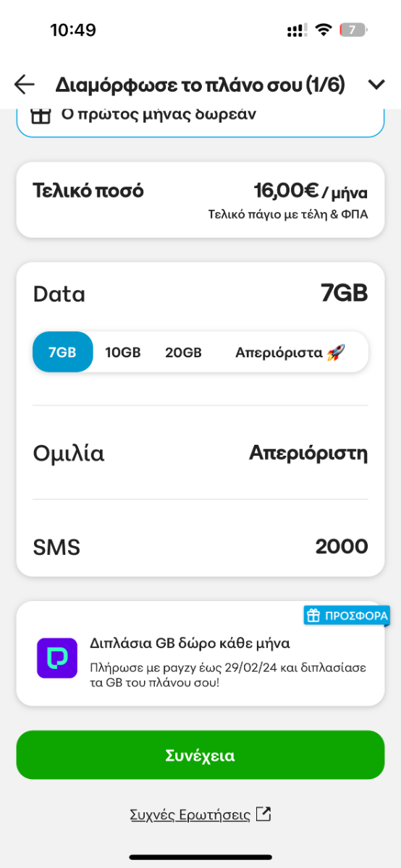
Task: Expand the header chevron dropdown
Action: pos(376,85)
